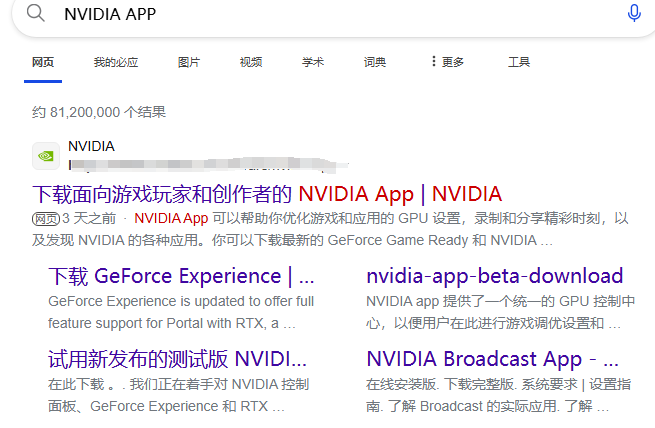Focus the search box containing NVIDIA APP

click(334, 14)
